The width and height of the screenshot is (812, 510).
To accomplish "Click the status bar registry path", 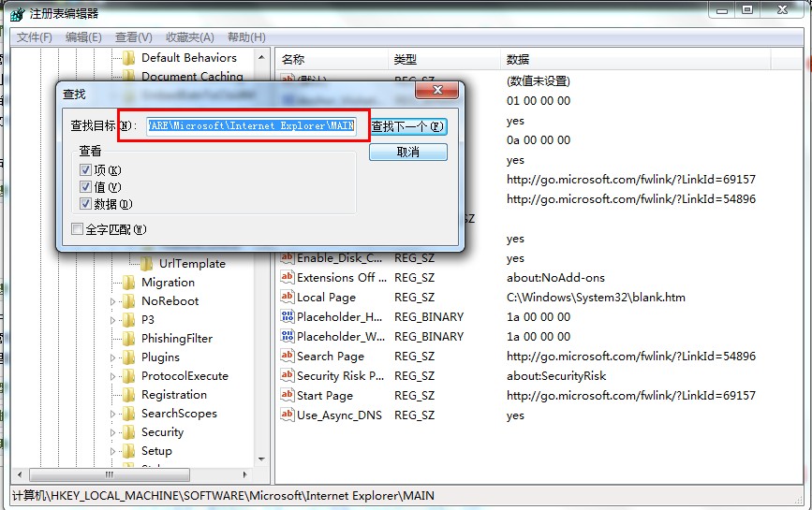I will coord(223,496).
